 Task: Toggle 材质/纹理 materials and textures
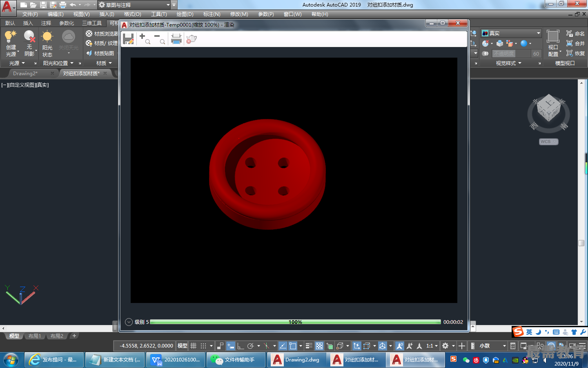(102, 43)
